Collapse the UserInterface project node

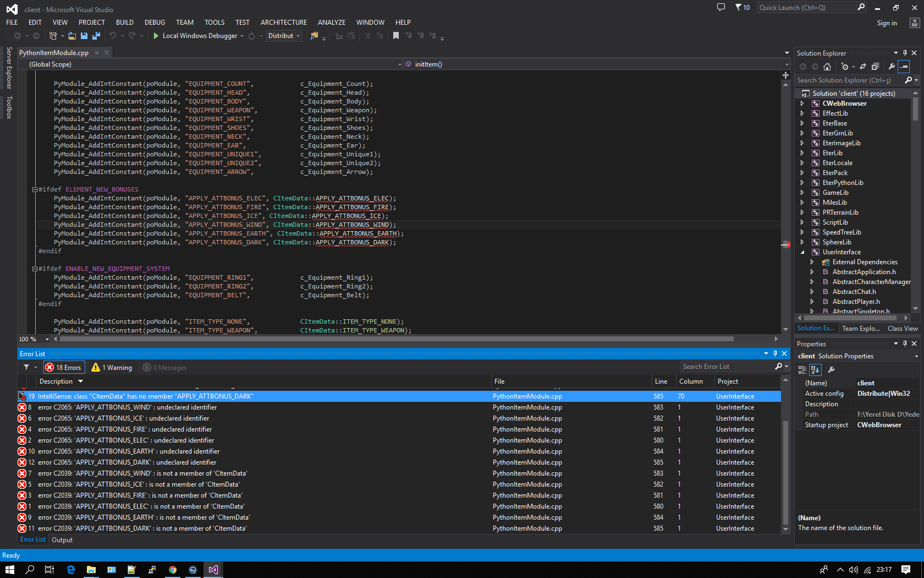[802, 252]
